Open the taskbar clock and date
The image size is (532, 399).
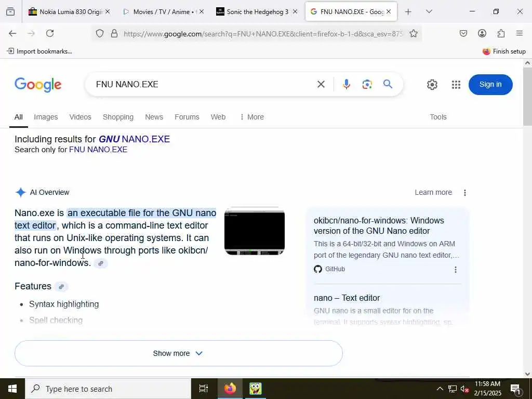click(x=487, y=389)
